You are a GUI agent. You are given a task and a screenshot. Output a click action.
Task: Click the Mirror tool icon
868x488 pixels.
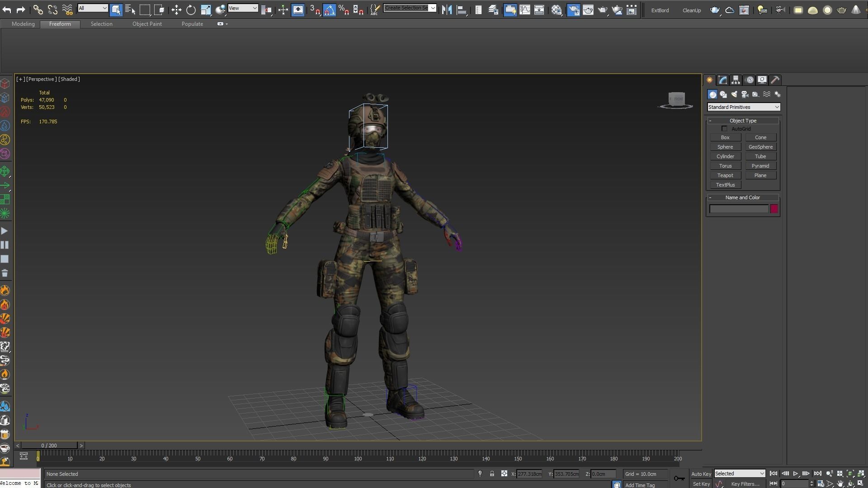[x=447, y=9]
